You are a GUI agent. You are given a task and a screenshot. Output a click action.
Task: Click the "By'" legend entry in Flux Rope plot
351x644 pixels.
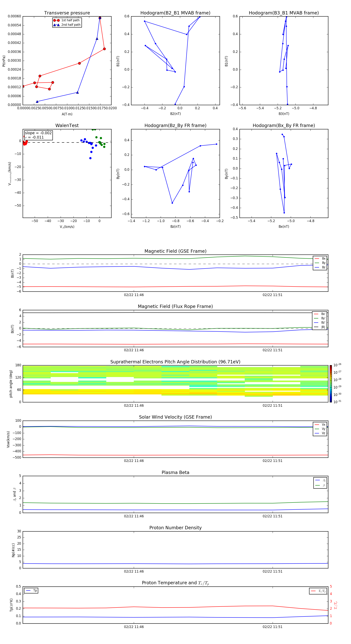320,318
